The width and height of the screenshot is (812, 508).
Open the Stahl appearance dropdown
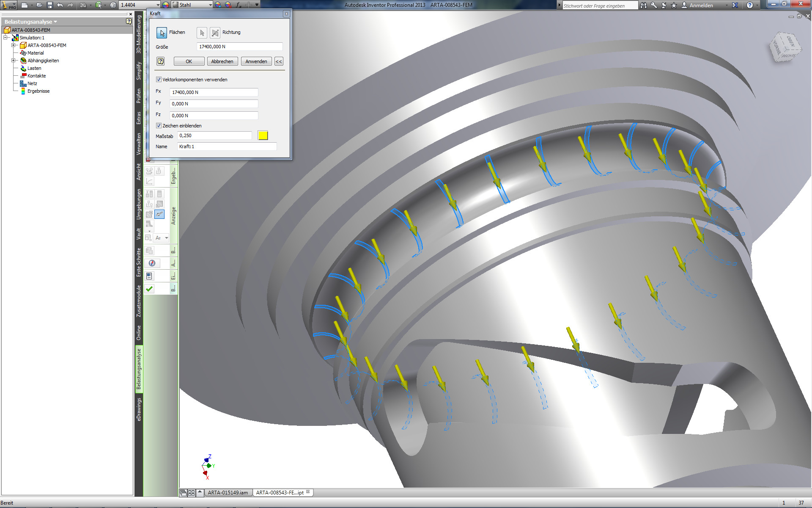click(210, 5)
